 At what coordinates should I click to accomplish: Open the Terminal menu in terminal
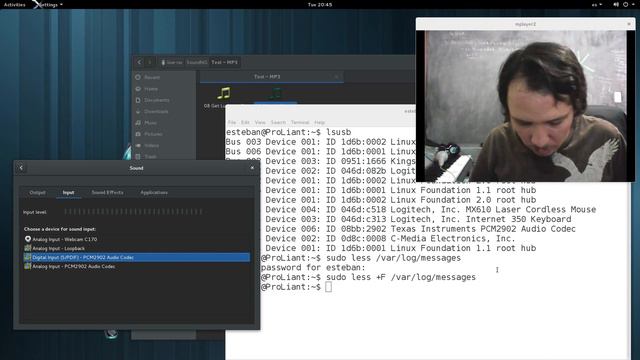[x=300, y=122]
